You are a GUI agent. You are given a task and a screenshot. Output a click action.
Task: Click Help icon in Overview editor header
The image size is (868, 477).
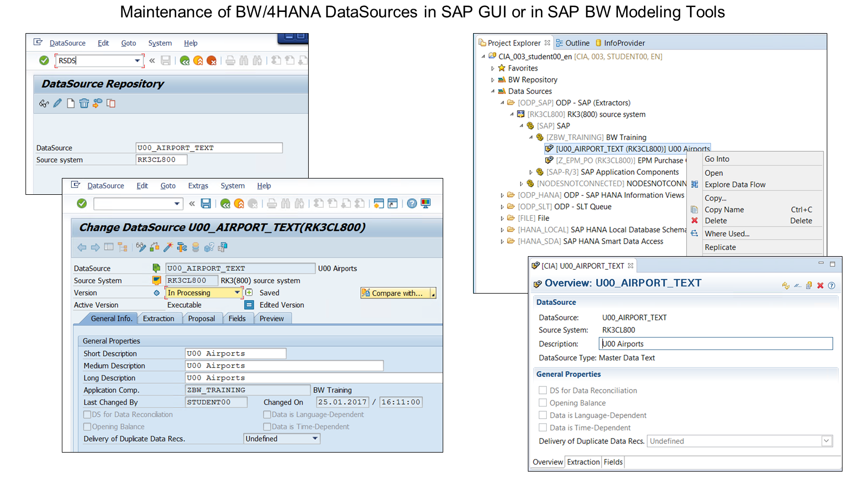pos(832,285)
